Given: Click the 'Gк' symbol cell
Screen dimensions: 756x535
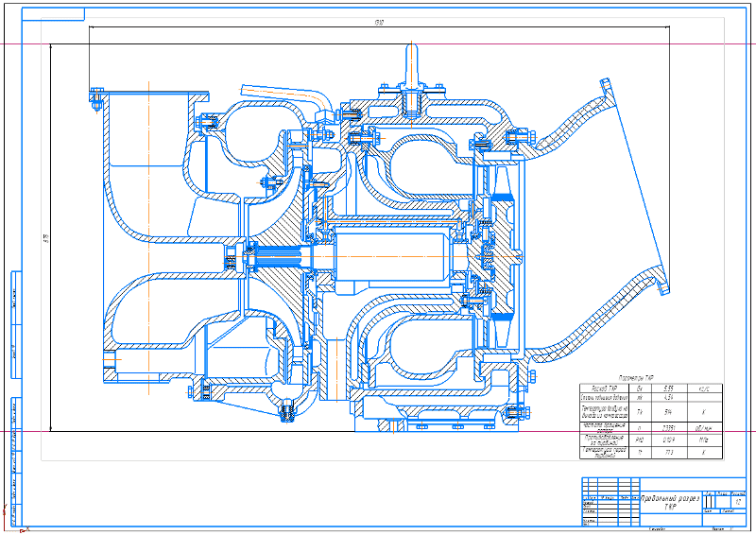Looking at the screenshot, I should pos(640,388).
